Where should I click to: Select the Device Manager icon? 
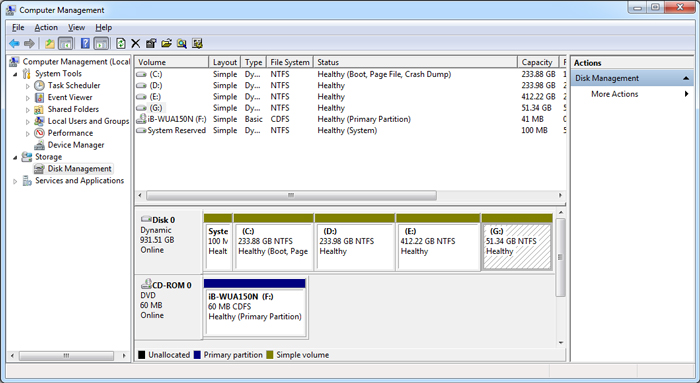pos(40,145)
